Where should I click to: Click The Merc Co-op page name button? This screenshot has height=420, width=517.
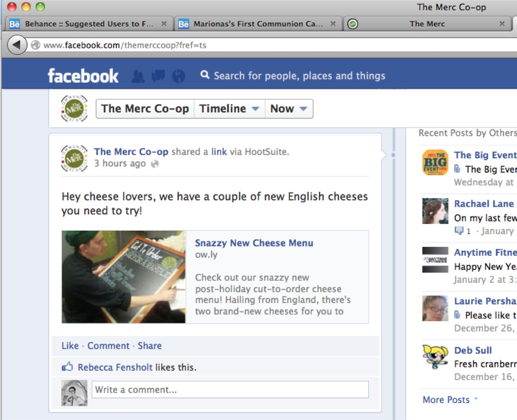point(145,109)
